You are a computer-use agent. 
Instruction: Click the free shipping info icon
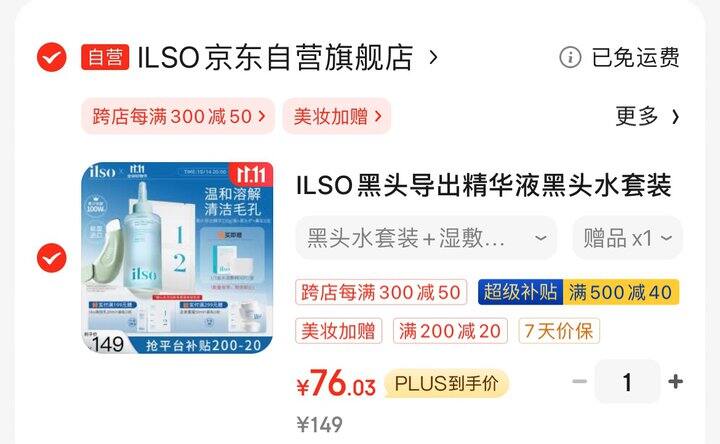click(570, 57)
